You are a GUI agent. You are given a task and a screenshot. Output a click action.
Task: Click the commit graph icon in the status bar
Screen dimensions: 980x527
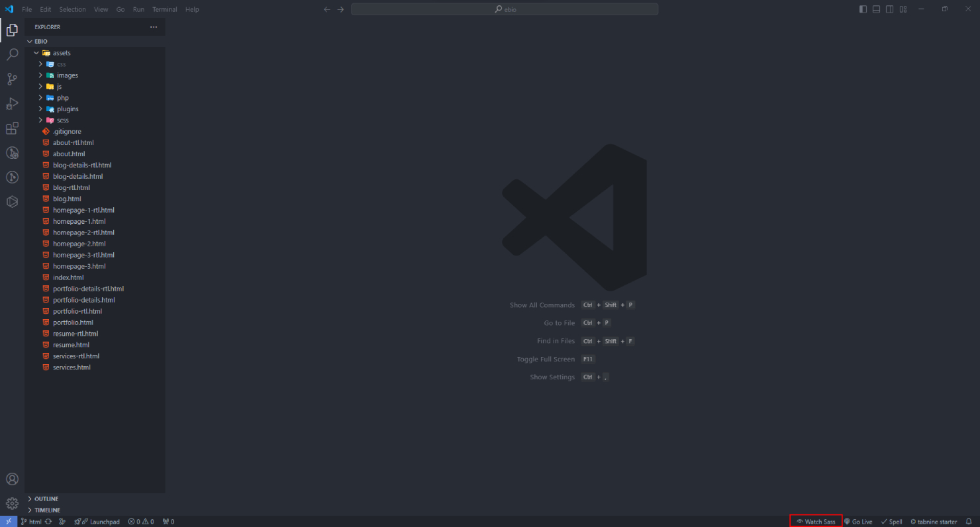pyautogui.click(x=62, y=522)
